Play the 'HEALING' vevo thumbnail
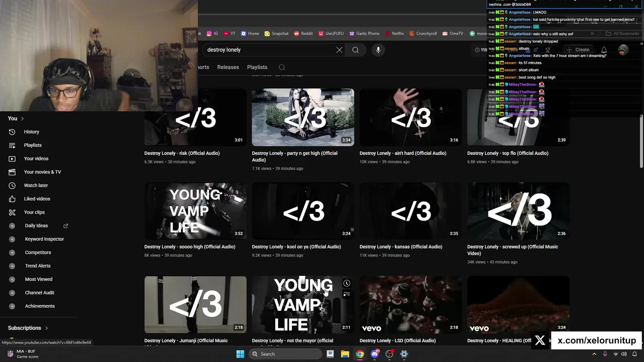 tap(518, 305)
